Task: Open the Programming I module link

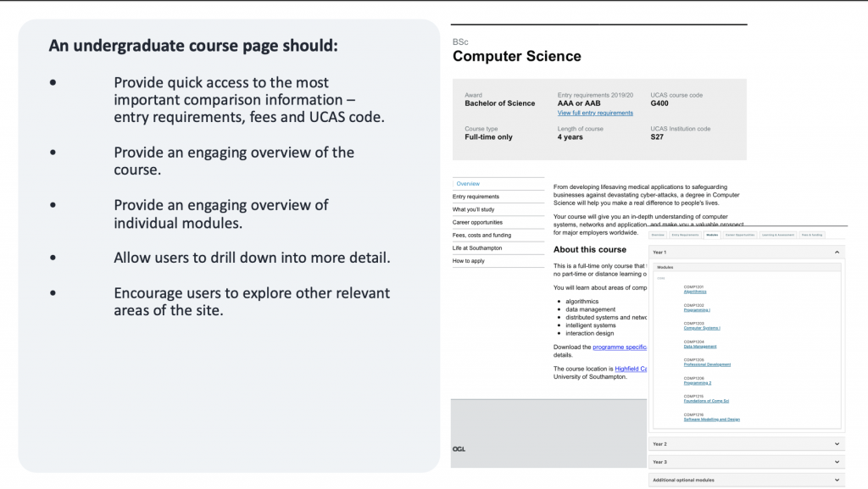Action: (697, 310)
